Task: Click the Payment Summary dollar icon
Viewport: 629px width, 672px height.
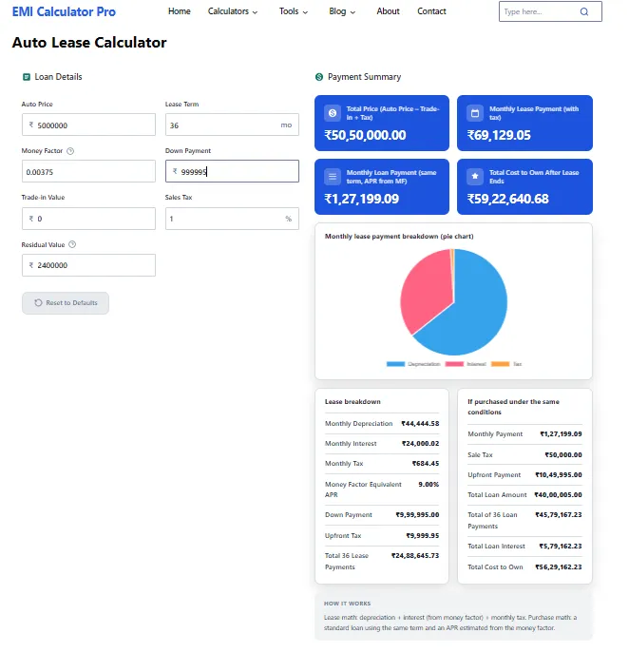Action: click(319, 77)
